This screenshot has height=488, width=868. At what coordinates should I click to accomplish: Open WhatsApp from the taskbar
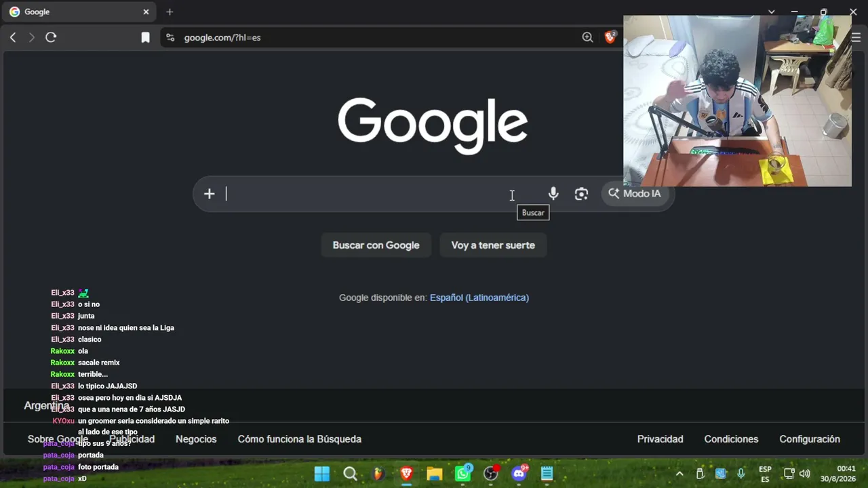tap(463, 473)
